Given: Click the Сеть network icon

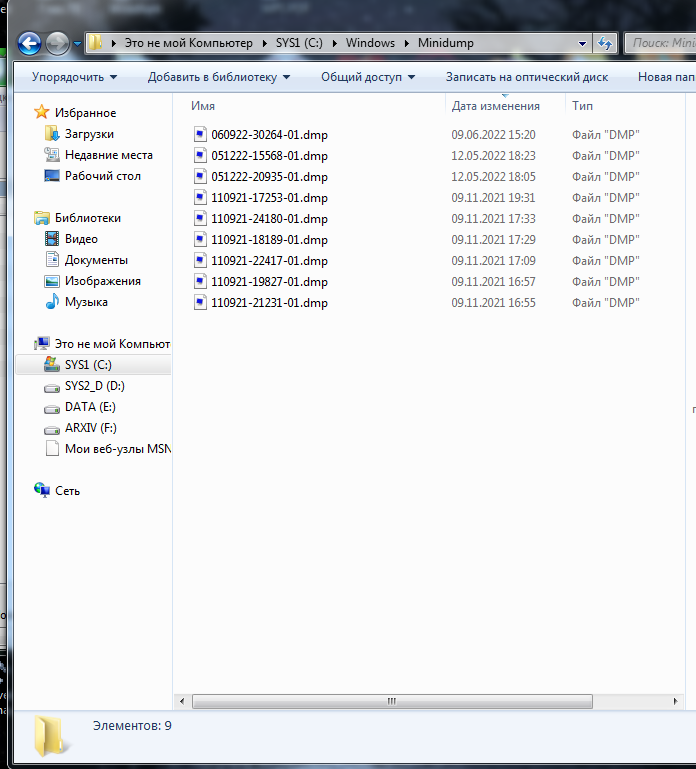Looking at the screenshot, I should click(42, 491).
